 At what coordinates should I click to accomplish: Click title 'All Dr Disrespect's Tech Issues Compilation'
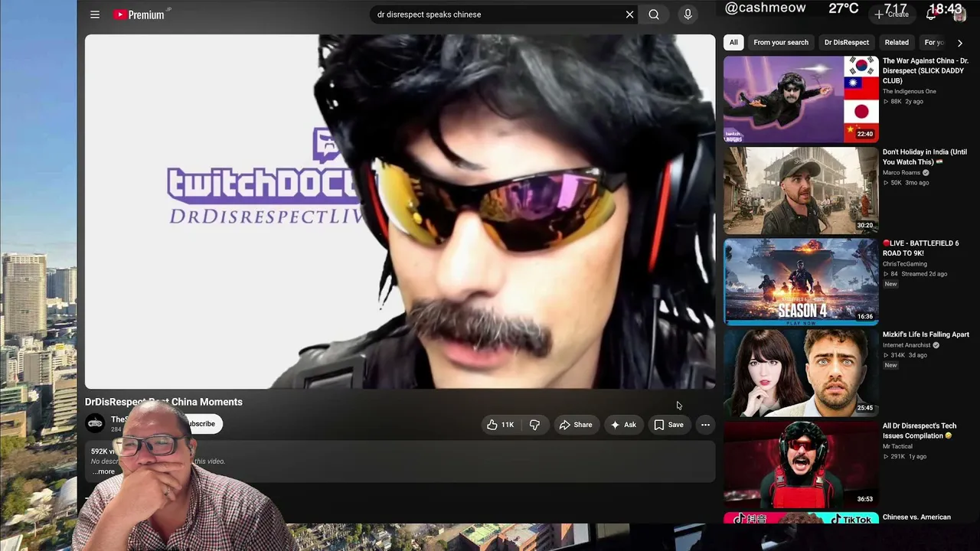pos(920,431)
